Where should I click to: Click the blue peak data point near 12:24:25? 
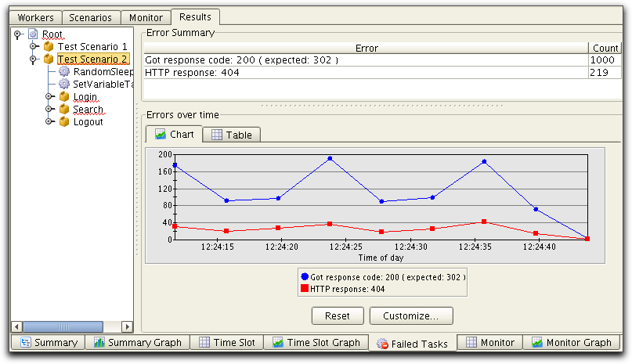click(330, 158)
